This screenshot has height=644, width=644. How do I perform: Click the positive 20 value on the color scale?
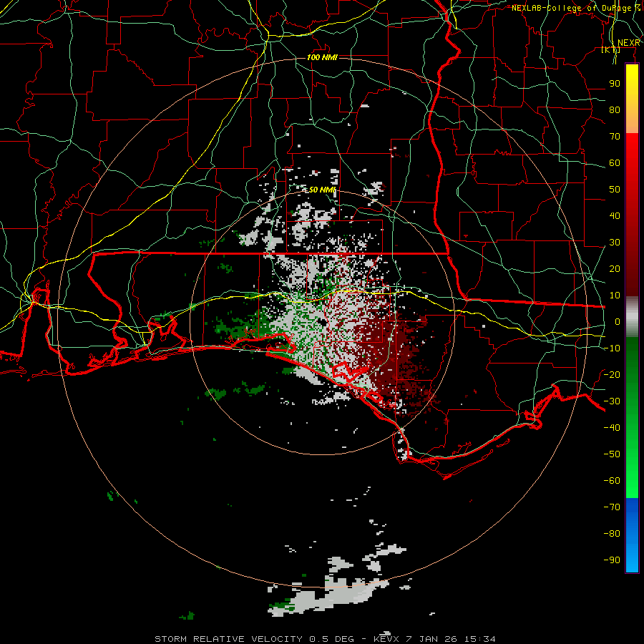coord(615,269)
